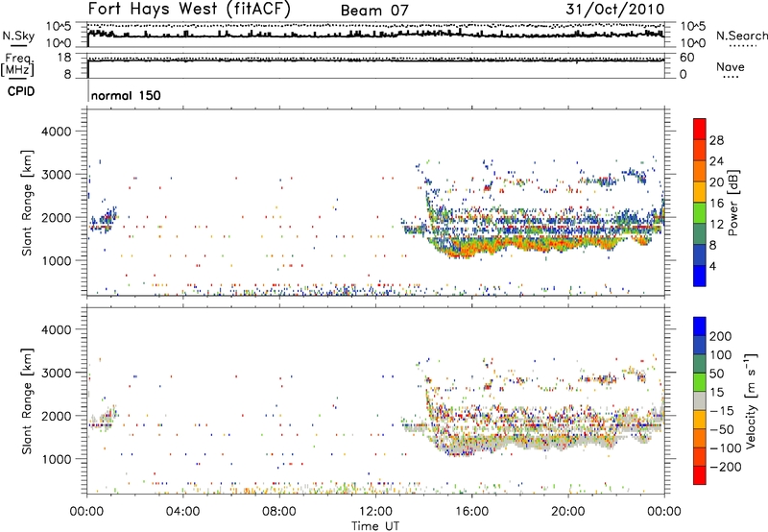Click the "50" velocity color bar label
The width and height of the screenshot is (768, 532).
tap(716, 374)
